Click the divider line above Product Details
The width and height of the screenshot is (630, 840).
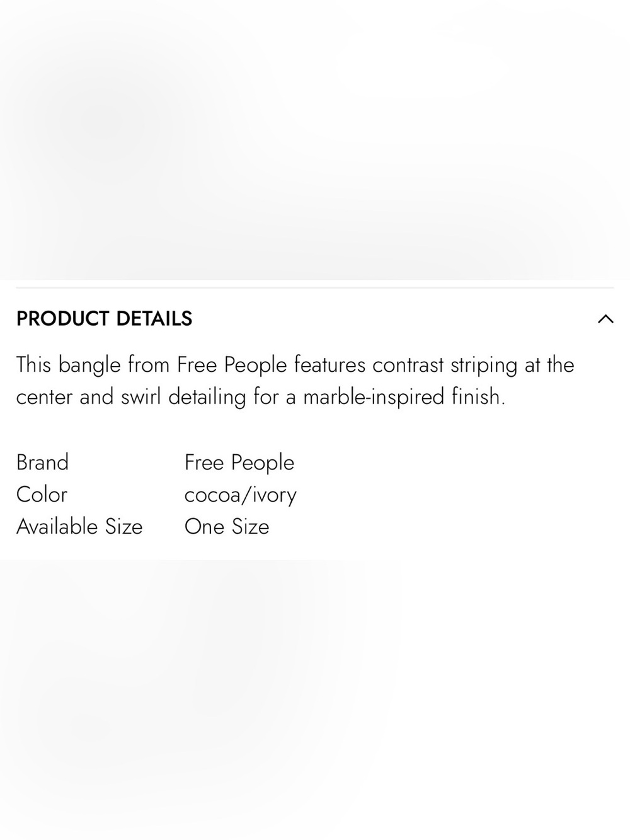(315, 288)
